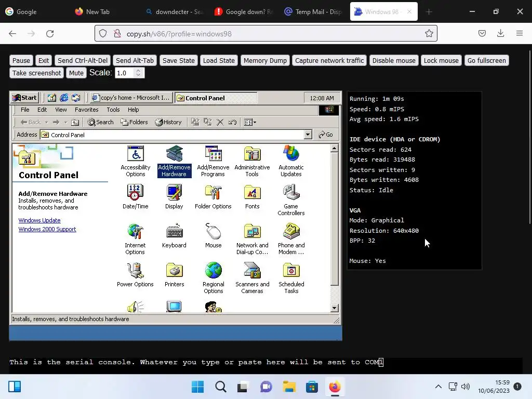Open the Tools menu
The image size is (532, 399).
pyautogui.click(x=113, y=110)
